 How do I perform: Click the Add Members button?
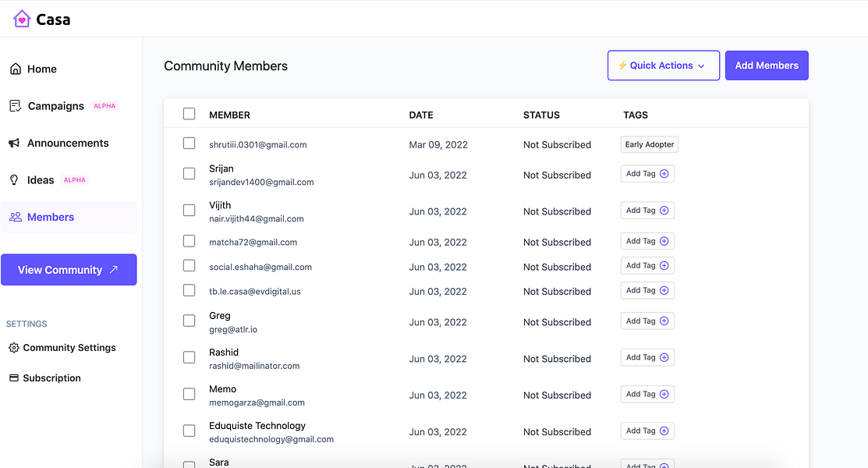click(x=766, y=66)
